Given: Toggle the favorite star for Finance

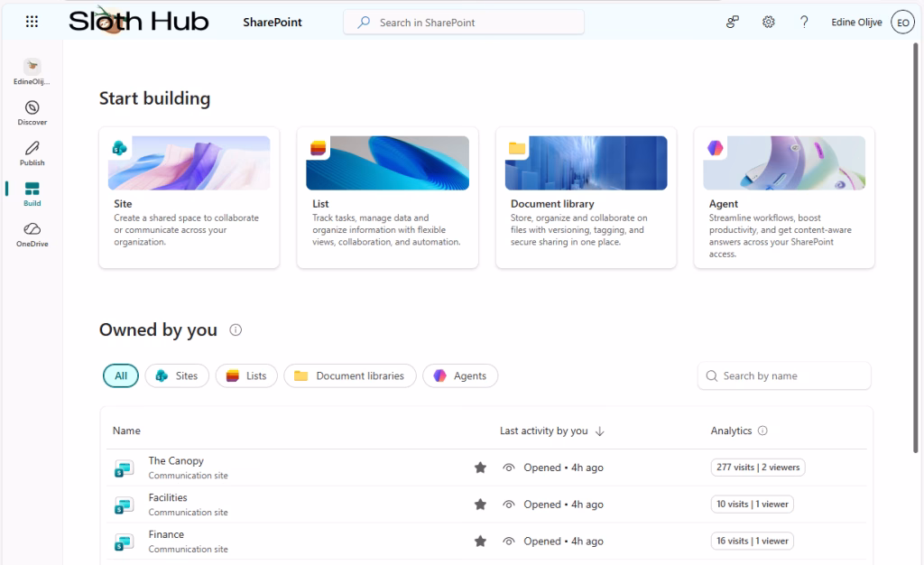Looking at the screenshot, I should [480, 542].
